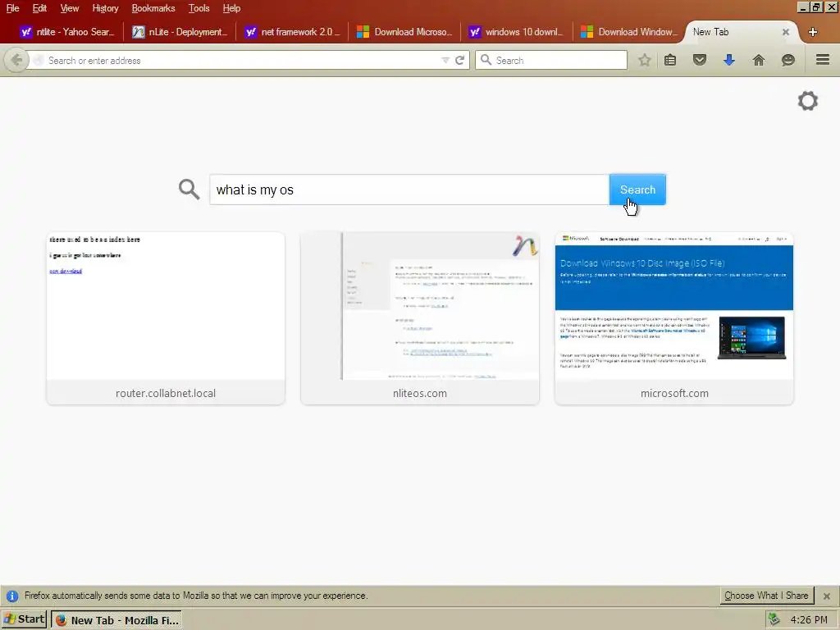Switch to nLite Deployment tab

pos(180,32)
